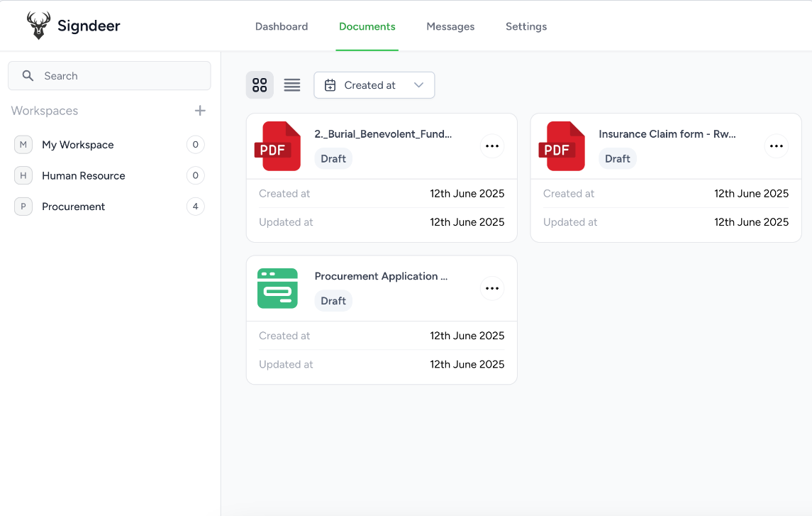Open the Dashboard tab
This screenshot has width=812, height=516.
coord(282,26)
